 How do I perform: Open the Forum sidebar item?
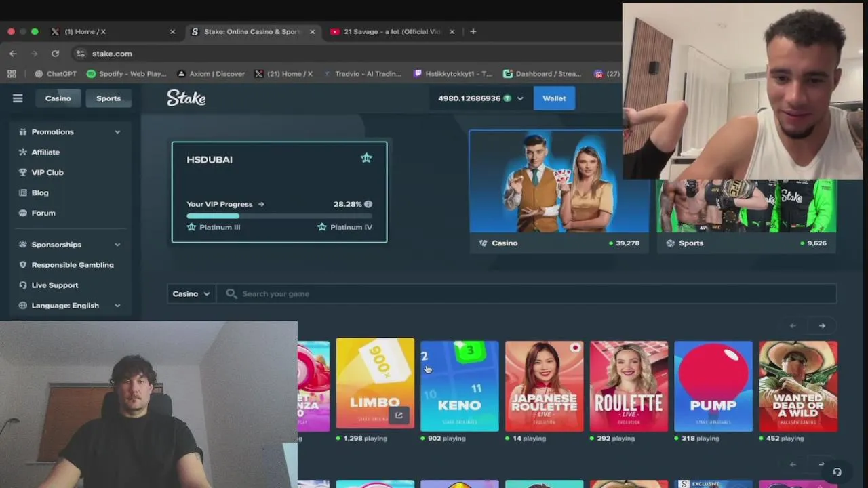pyautogui.click(x=43, y=213)
